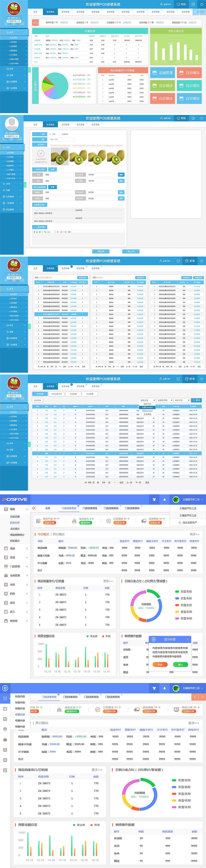Viewport: 206px width, 868px height.
Task: Open the 折扣统计 submenu item
Action: point(15,541)
